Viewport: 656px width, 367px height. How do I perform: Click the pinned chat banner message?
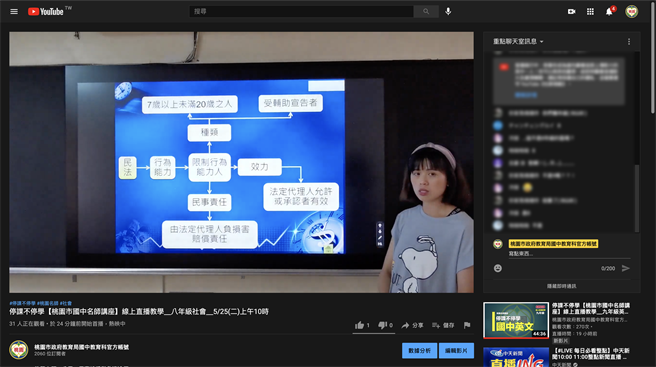click(x=559, y=80)
